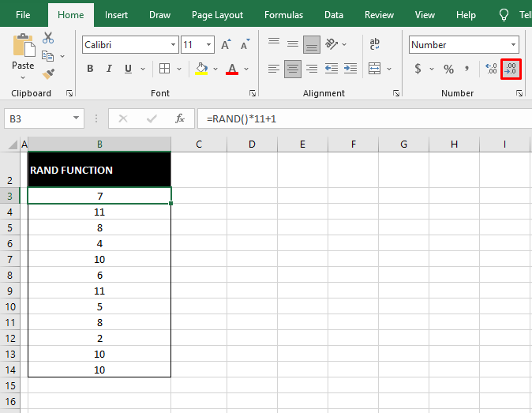Apply the Middle Align icon
The image size is (532, 413).
[293, 44]
